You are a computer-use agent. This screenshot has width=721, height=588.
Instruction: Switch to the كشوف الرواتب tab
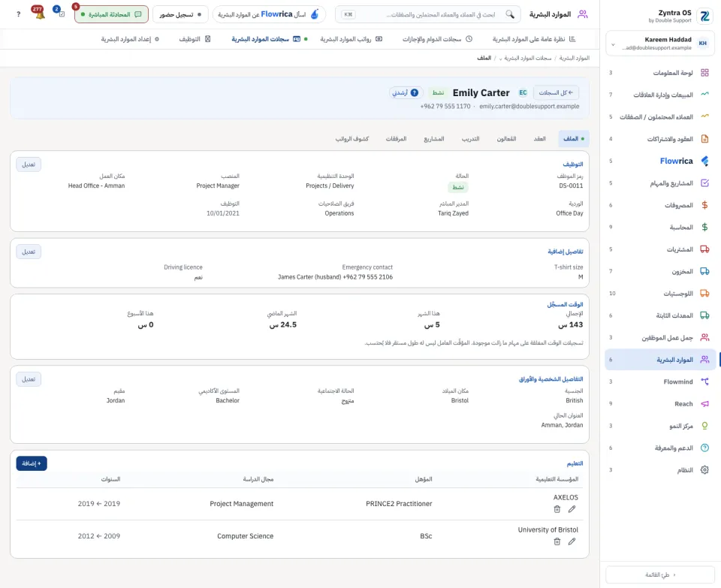tap(351, 139)
